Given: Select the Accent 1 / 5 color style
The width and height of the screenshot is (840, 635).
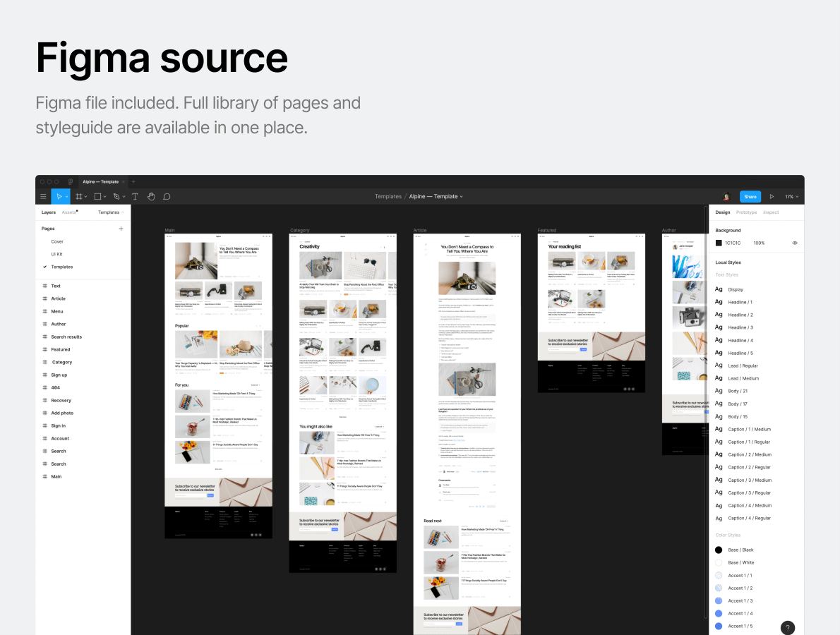Looking at the screenshot, I should (x=734, y=626).
